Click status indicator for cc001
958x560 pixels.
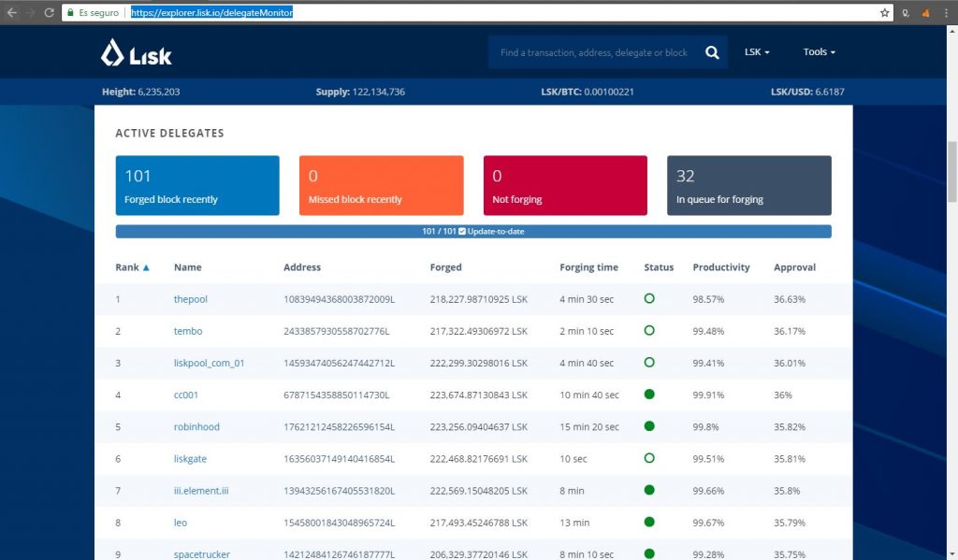tap(649, 394)
